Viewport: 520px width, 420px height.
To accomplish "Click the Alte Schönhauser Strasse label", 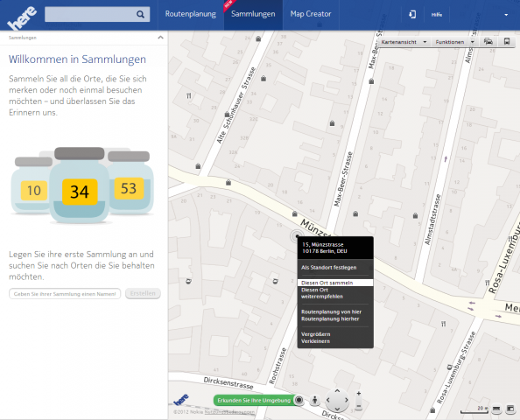I will [x=235, y=105].
